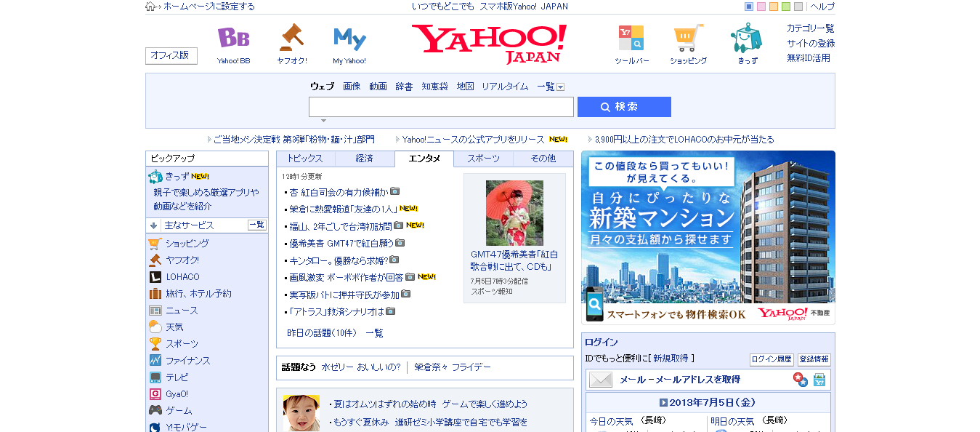Viewport: 980px width, 432px height.
Task: Click the 一覧 button in 主なサービス
Action: click(257, 225)
